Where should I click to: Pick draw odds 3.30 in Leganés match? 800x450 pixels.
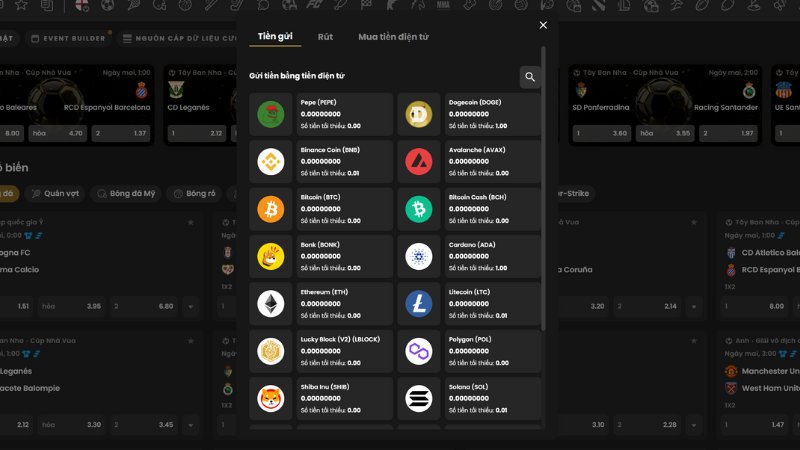click(x=71, y=425)
